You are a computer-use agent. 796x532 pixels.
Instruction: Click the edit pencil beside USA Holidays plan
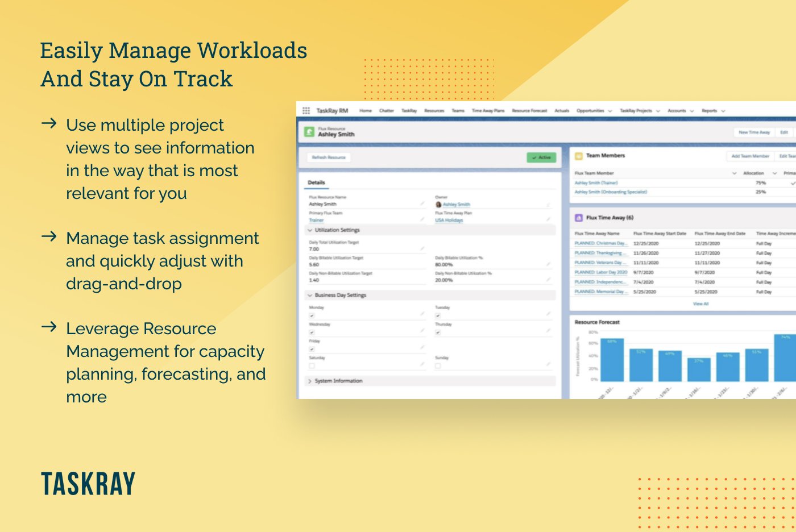(x=548, y=220)
